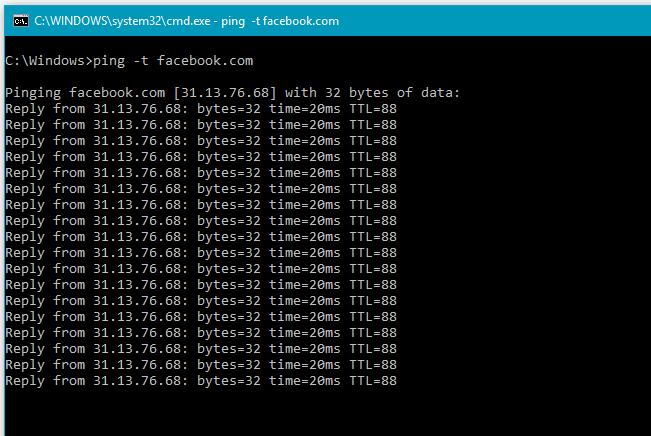Click the "-t" flag in typed command
Image resolution: width=651 pixels, height=436 pixels.
pos(141,61)
